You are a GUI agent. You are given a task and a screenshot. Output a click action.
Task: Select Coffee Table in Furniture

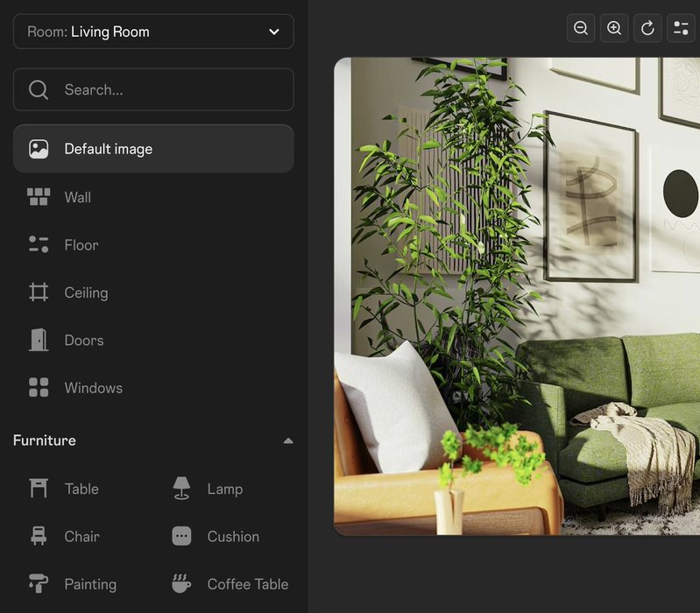pyautogui.click(x=230, y=584)
